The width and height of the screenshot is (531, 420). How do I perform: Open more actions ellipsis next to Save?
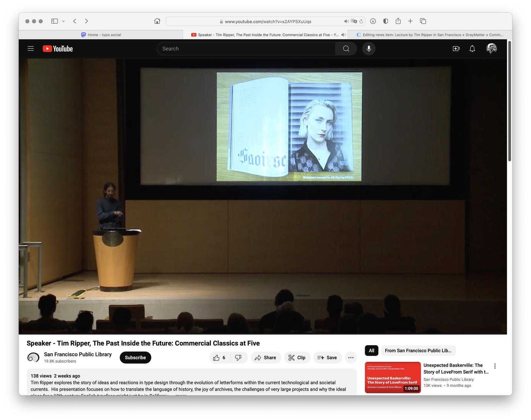click(351, 358)
